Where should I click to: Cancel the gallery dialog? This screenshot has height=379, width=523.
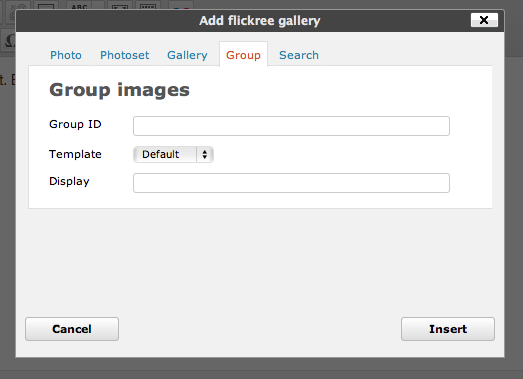(x=72, y=329)
